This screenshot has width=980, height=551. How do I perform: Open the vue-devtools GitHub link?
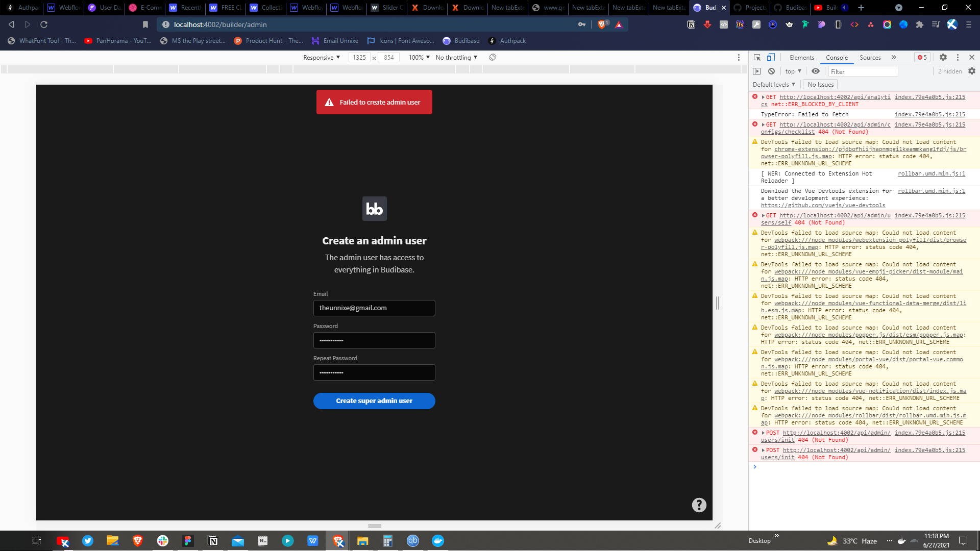click(823, 205)
